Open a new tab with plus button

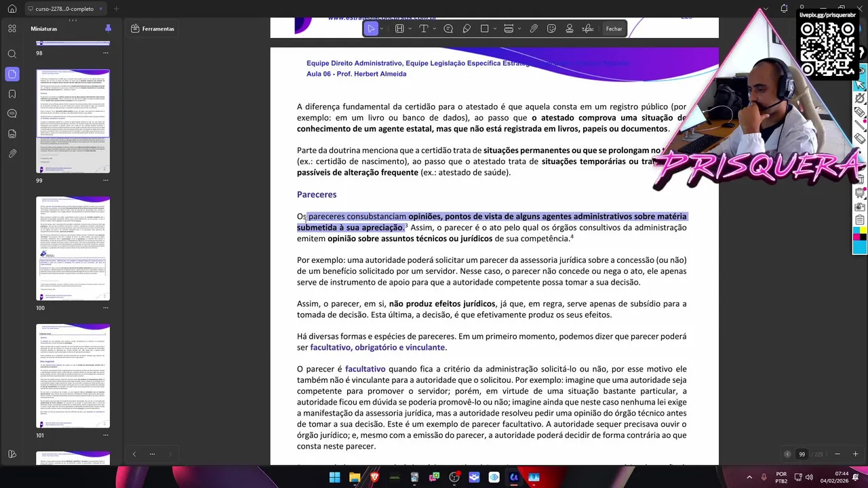116,9
